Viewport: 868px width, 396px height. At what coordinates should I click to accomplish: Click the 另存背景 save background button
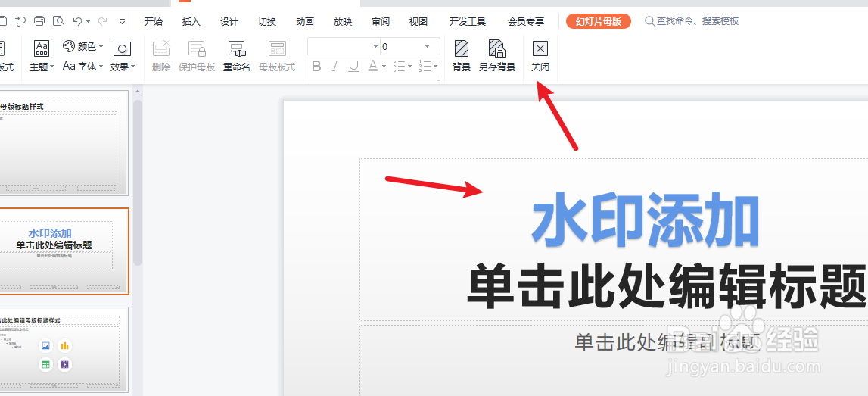pos(497,55)
